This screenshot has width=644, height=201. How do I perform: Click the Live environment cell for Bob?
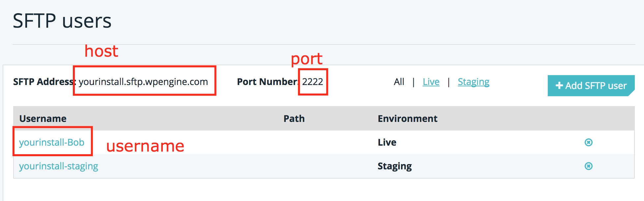387,142
